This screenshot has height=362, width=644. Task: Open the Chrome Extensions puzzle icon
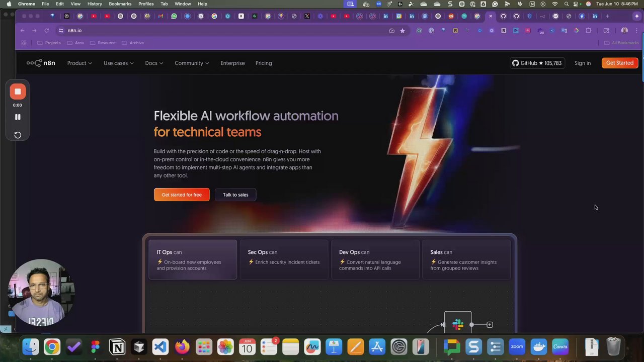(588, 31)
